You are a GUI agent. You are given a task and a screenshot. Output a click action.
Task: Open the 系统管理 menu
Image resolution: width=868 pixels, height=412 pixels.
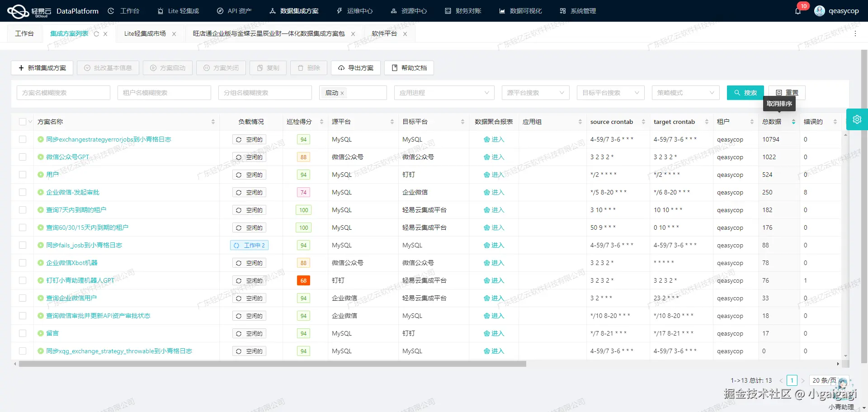coord(578,11)
